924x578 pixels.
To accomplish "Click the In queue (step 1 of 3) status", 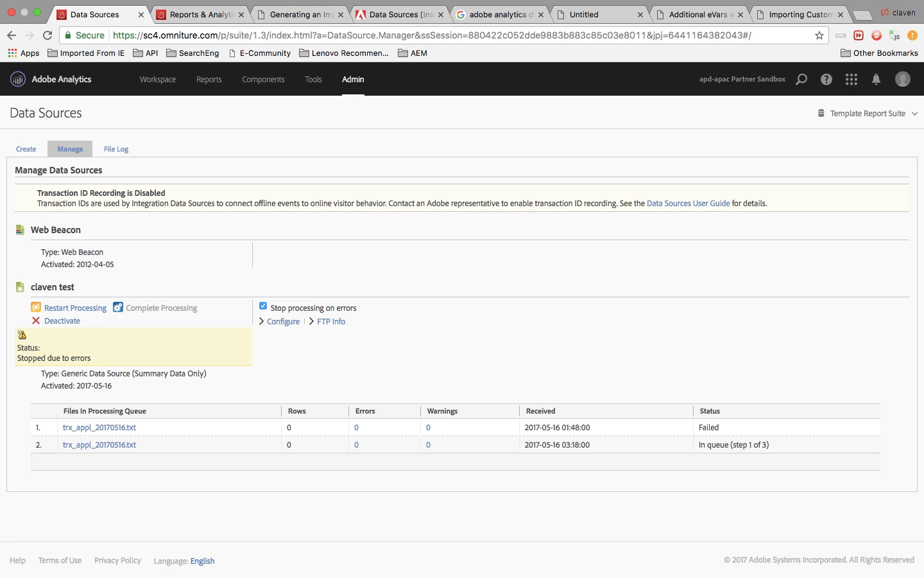I will [733, 444].
